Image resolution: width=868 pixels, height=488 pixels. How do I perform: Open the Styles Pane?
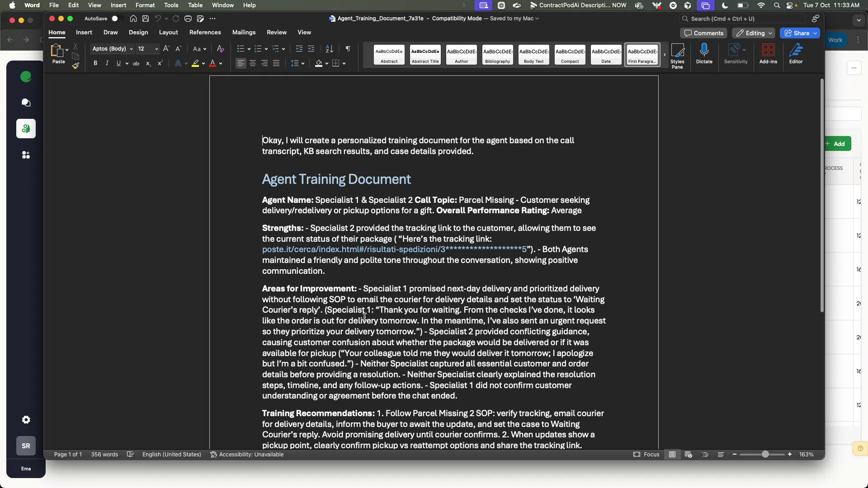(x=677, y=54)
